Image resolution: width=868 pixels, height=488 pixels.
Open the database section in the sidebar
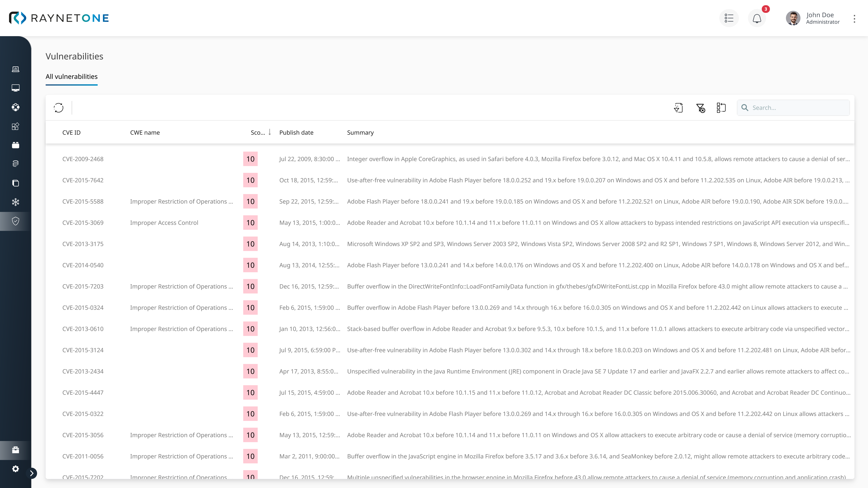(x=16, y=164)
